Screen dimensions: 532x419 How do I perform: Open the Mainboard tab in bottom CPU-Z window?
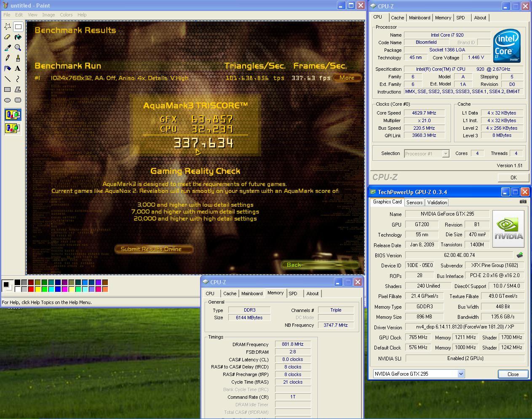tap(252, 294)
